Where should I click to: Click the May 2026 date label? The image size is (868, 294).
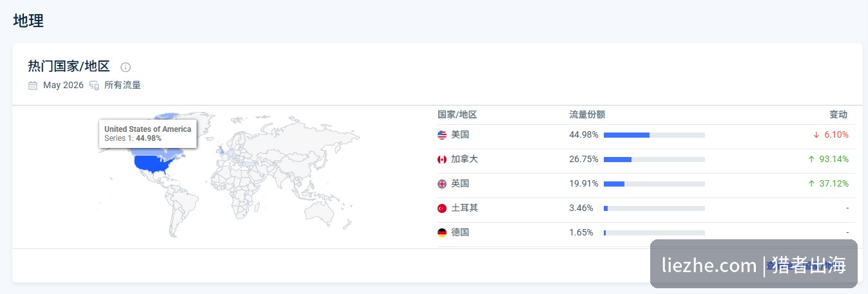[x=63, y=86]
